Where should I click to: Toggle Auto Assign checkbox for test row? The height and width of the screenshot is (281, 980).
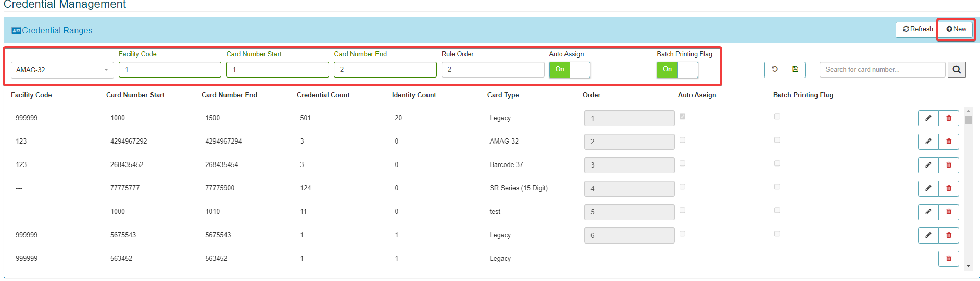tap(682, 210)
